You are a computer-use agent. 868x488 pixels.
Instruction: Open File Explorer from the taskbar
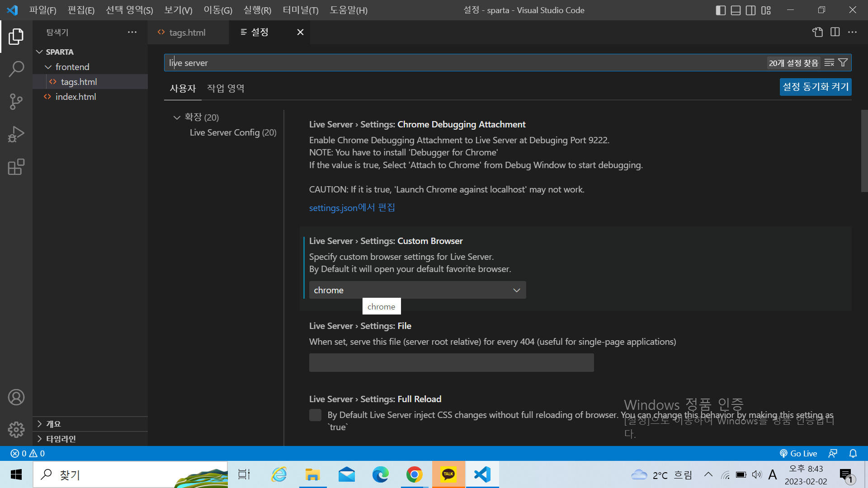(312, 474)
